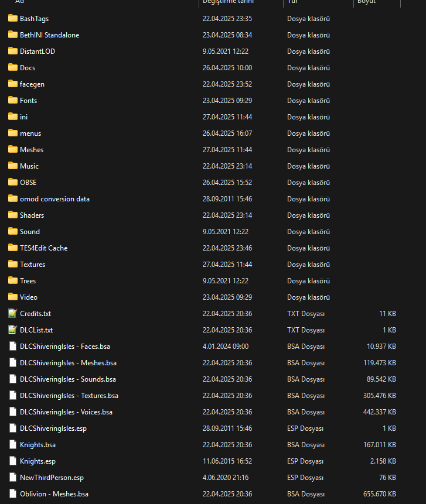
Task: Click the 22.04.2025 23:46 date cell
Action: pyautogui.click(x=227, y=248)
